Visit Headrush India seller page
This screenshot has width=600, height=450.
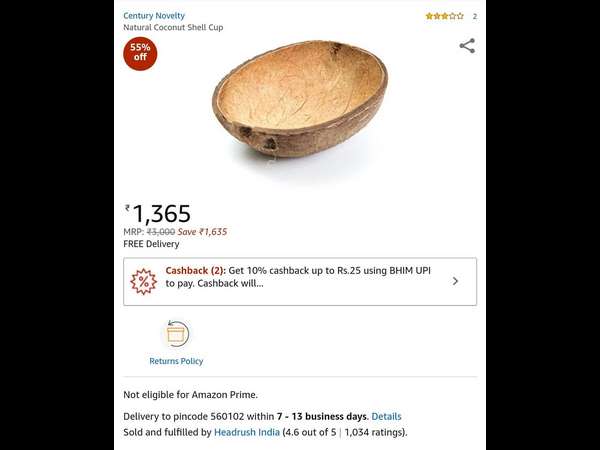coord(247,432)
